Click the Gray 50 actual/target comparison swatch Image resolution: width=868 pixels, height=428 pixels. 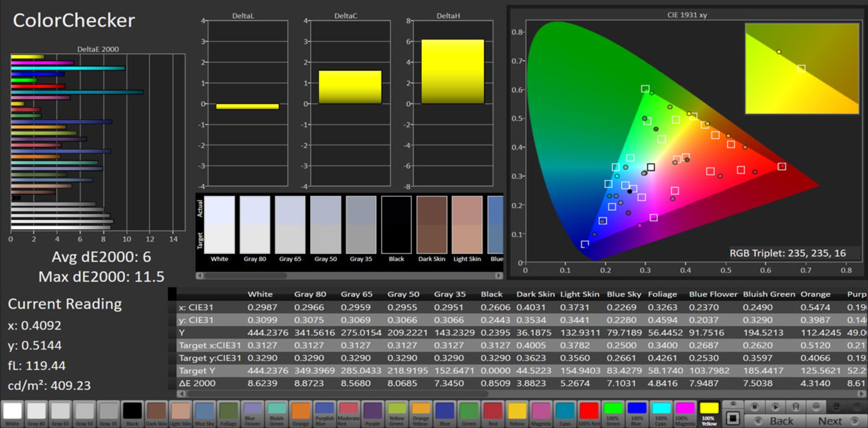click(x=325, y=225)
